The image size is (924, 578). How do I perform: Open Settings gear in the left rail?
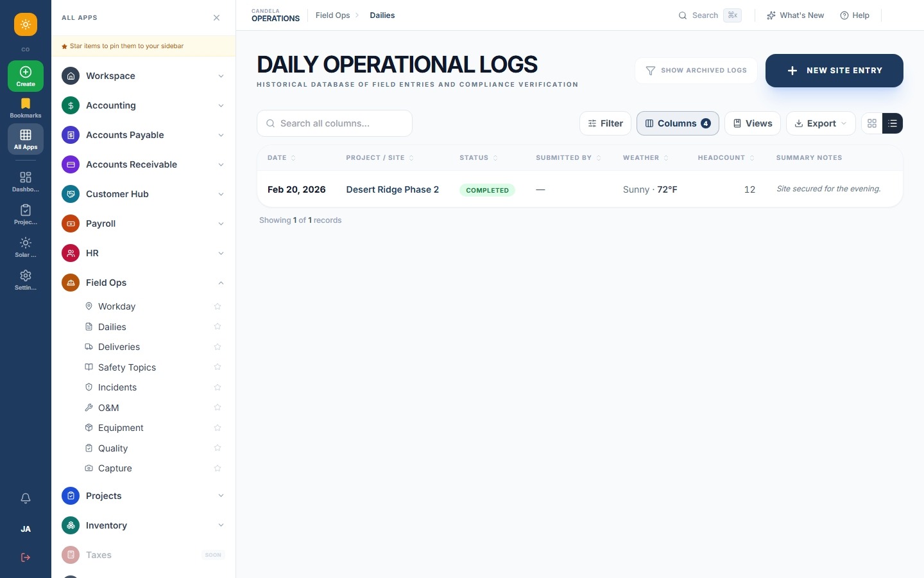click(x=26, y=280)
